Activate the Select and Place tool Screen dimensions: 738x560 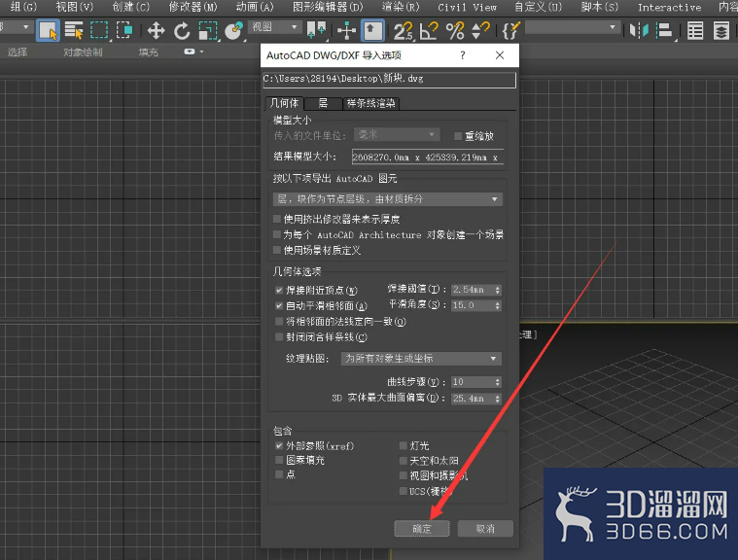pyautogui.click(x=233, y=31)
